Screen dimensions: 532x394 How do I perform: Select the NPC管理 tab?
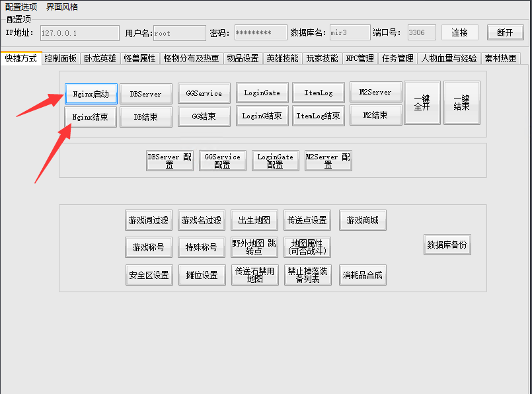coord(360,58)
